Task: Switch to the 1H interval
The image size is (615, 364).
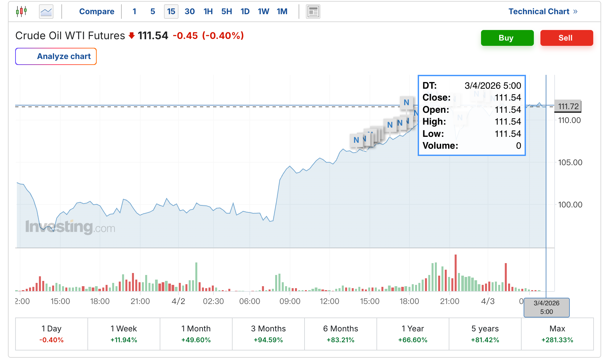Action: (x=208, y=12)
